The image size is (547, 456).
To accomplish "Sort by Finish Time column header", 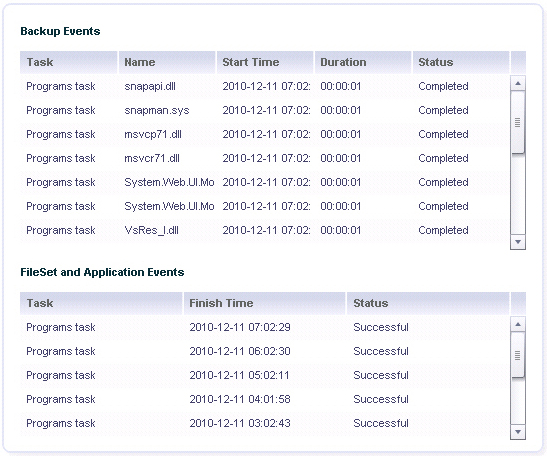I will point(264,303).
